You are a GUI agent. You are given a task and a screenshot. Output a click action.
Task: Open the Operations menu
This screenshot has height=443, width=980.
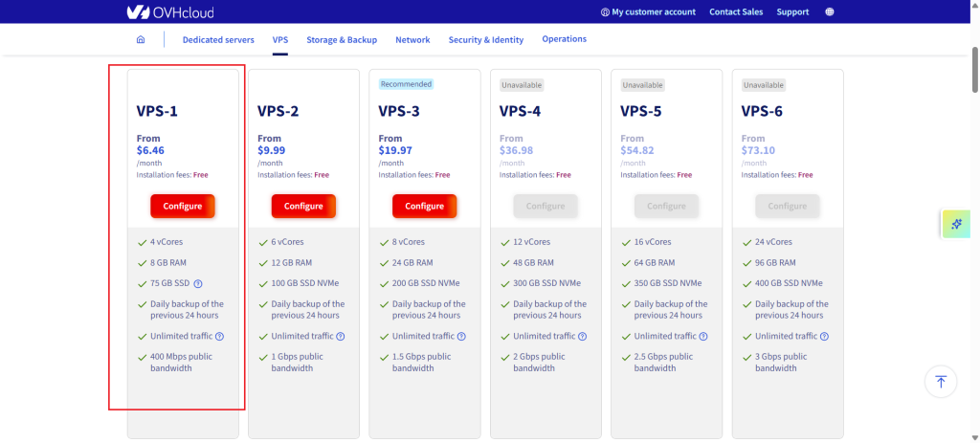pos(564,38)
